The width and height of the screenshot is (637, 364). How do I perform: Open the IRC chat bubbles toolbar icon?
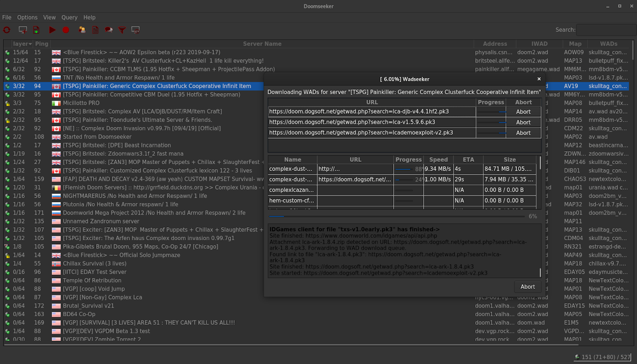tap(109, 30)
